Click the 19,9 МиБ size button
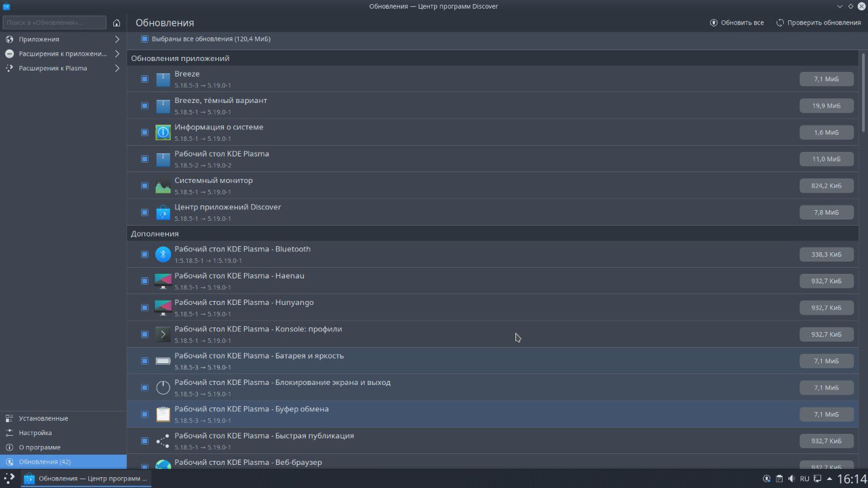This screenshot has width=868, height=488. coord(826,106)
